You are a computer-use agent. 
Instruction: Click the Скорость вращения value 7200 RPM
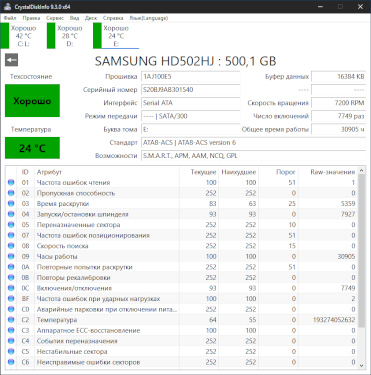tap(339, 103)
